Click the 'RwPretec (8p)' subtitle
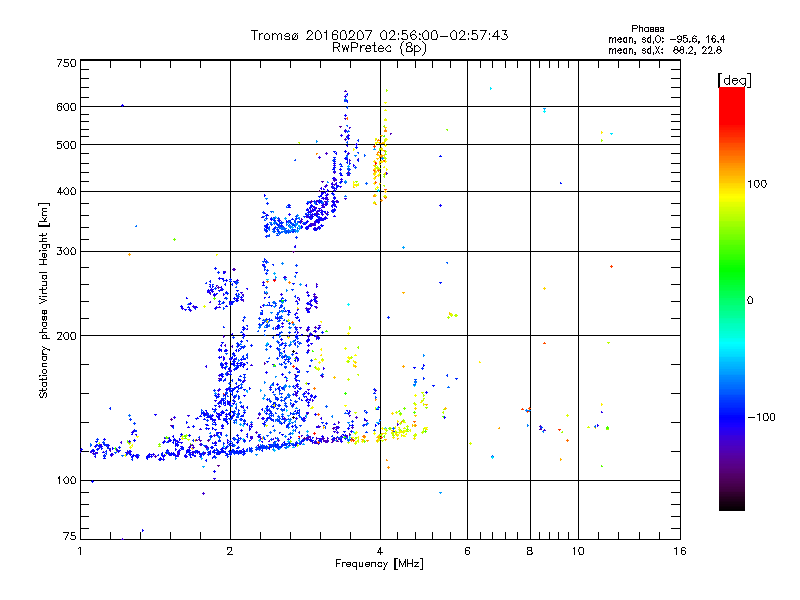The height and width of the screenshot is (600, 800). point(379,48)
